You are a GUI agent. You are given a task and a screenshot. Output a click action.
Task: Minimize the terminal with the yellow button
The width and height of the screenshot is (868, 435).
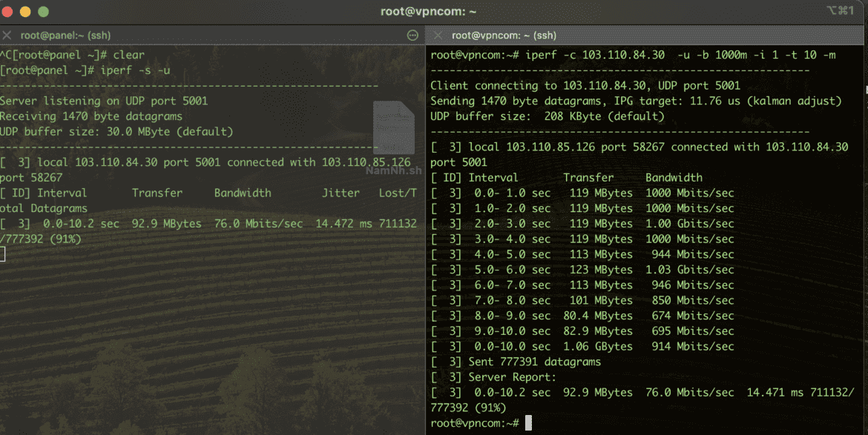pyautogui.click(x=26, y=12)
